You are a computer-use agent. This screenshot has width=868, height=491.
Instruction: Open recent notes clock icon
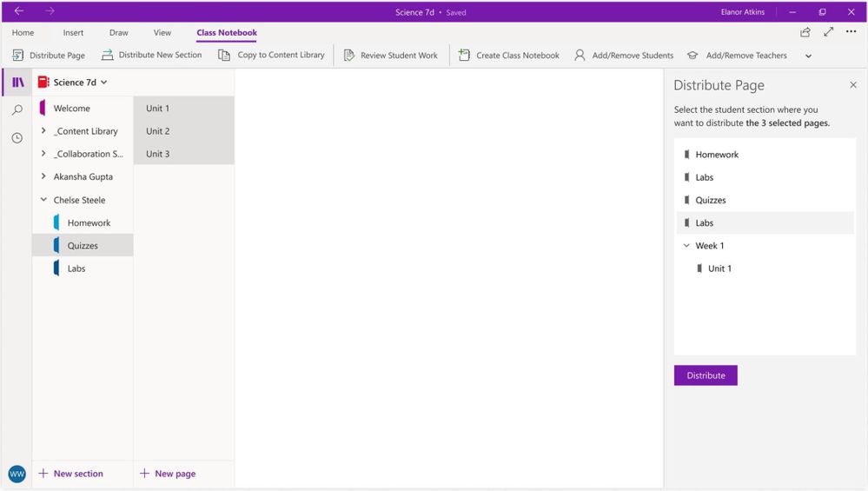tap(17, 138)
